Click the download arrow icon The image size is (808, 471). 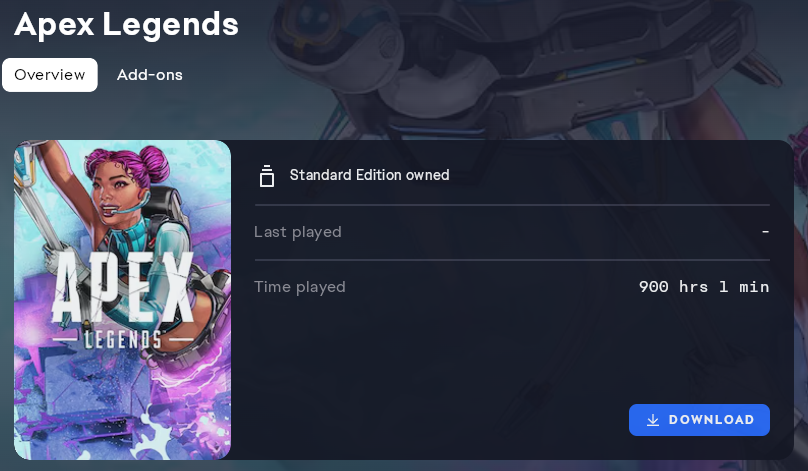(652, 420)
